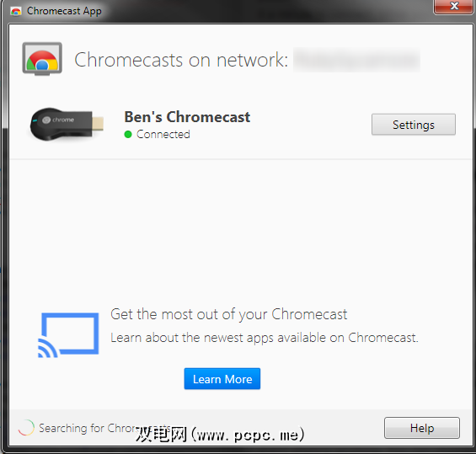The height and width of the screenshot is (454, 476).
Task: Click the newest apps description text
Action: click(x=265, y=338)
